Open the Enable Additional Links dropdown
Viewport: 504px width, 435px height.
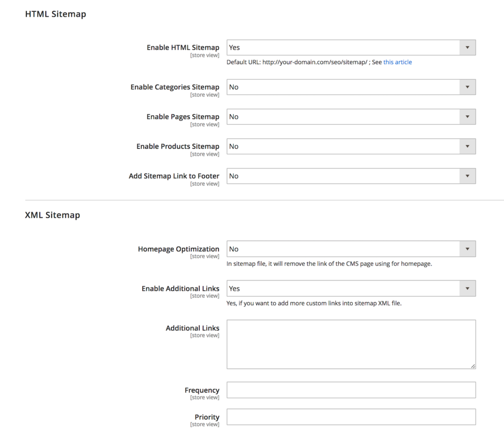[351, 289]
